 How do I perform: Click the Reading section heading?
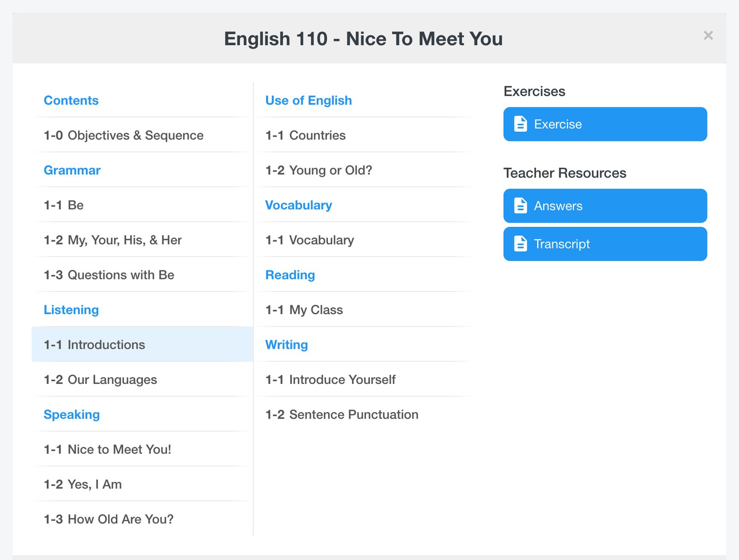[x=290, y=274]
